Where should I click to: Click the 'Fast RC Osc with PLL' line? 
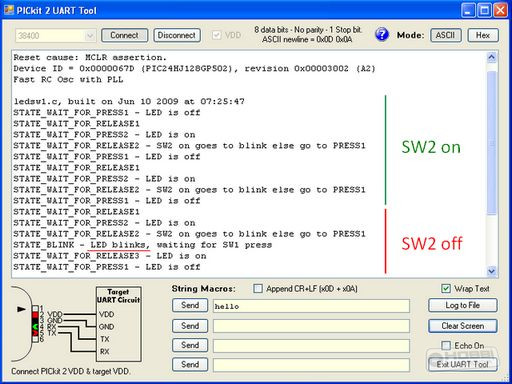68,79
